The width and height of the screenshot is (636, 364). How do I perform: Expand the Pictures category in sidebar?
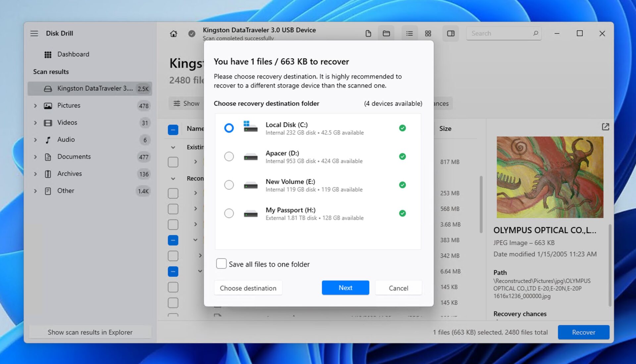pos(35,106)
